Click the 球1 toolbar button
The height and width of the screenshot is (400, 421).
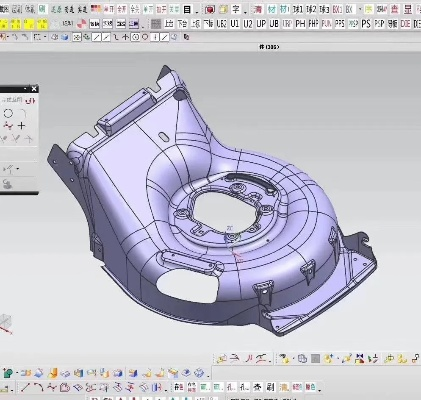298,10
